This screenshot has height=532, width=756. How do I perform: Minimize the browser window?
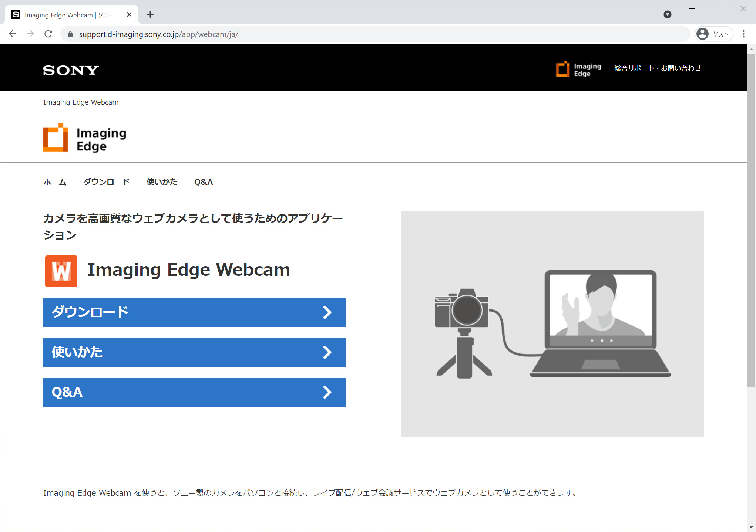[x=692, y=9]
